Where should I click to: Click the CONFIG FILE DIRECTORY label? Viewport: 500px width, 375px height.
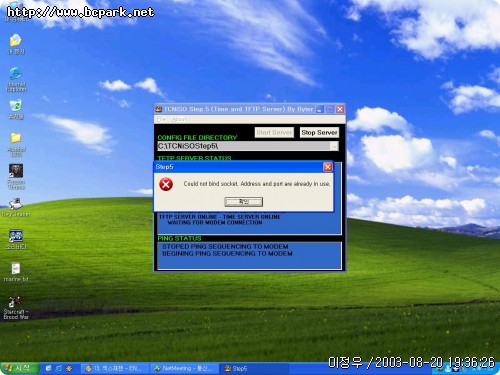tap(197, 137)
